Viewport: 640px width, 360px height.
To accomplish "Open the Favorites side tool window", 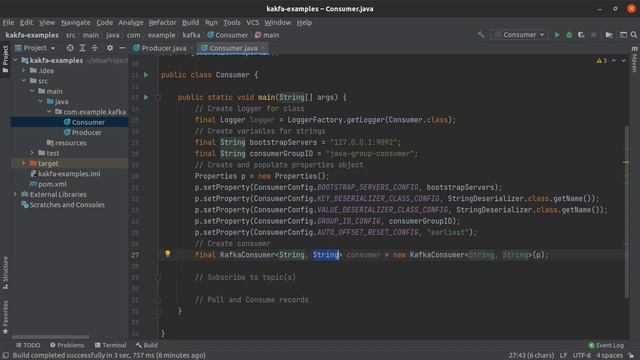I will point(5,317).
